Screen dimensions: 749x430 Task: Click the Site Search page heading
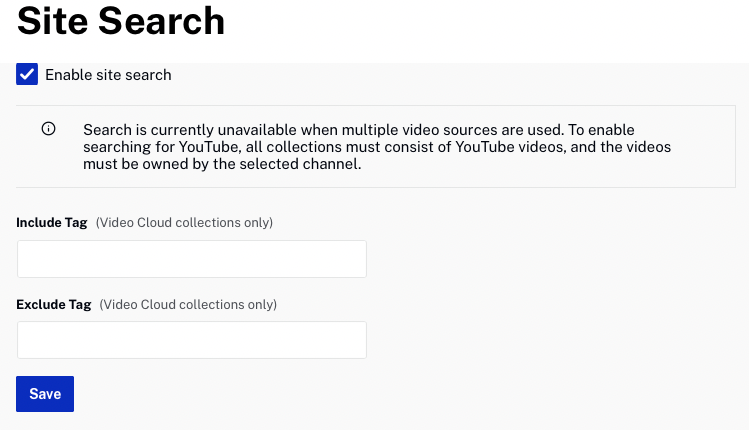(x=121, y=21)
